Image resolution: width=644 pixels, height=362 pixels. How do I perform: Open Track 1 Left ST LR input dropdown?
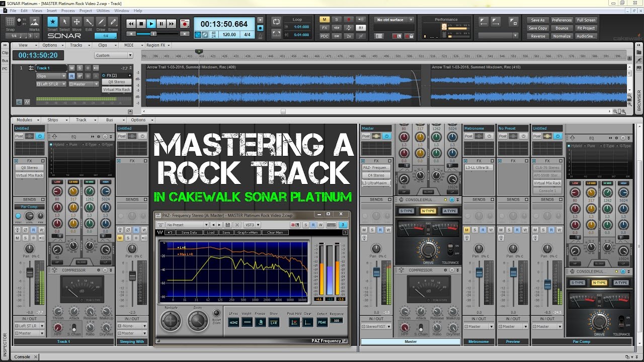tap(50, 84)
